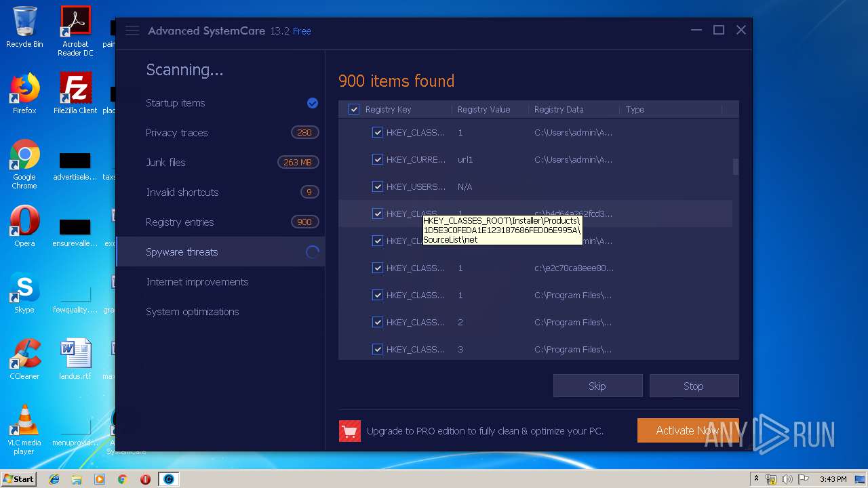Sort by Registry Data column header

click(559, 109)
